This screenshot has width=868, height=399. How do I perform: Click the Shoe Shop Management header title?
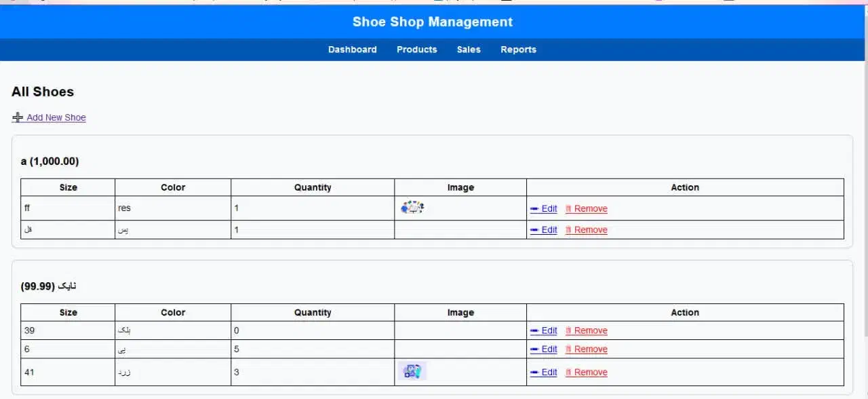(x=433, y=22)
